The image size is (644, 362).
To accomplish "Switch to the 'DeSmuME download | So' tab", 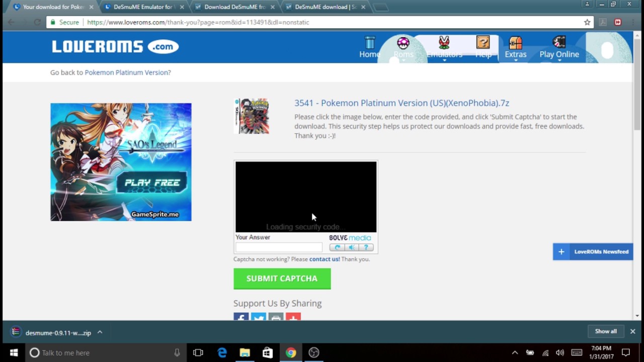I will click(x=325, y=7).
